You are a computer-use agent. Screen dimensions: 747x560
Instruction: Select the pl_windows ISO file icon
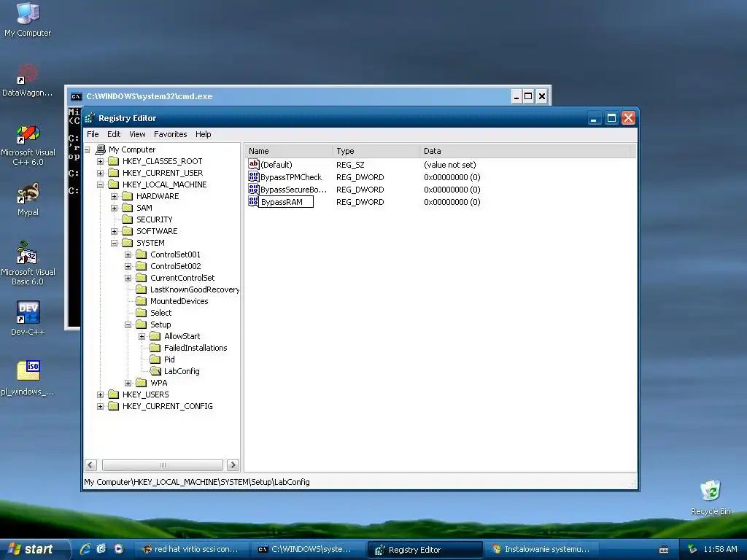[x=28, y=370]
